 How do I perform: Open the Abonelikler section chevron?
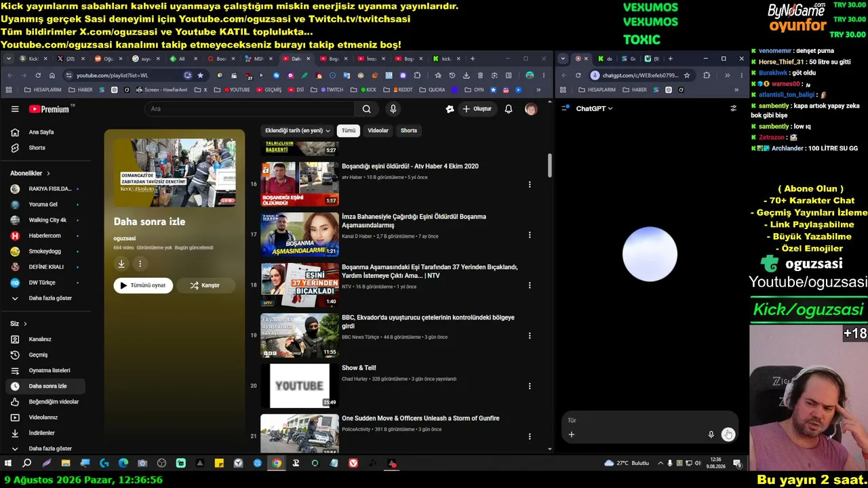click(48, 174)
